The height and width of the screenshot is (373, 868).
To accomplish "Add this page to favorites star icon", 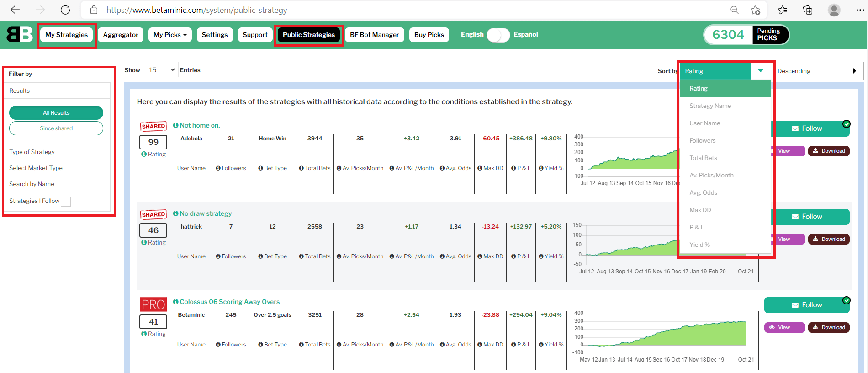I will [x=756, y=10].
